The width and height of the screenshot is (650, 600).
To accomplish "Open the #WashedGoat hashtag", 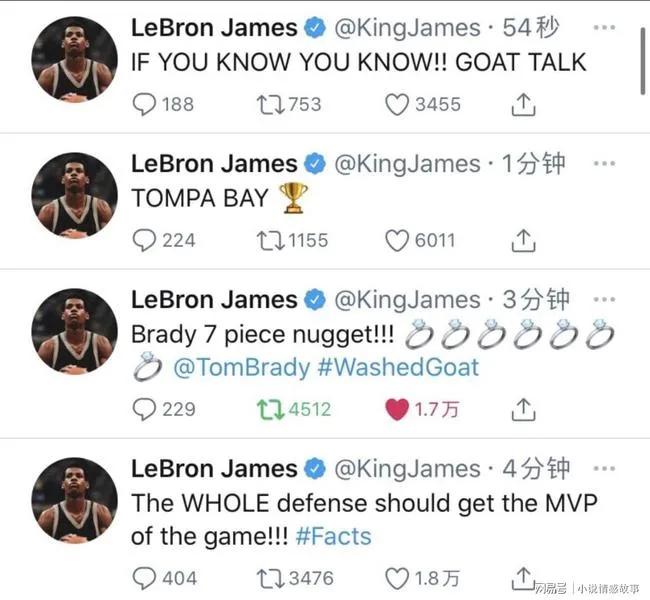I will [x=397, y=367].
